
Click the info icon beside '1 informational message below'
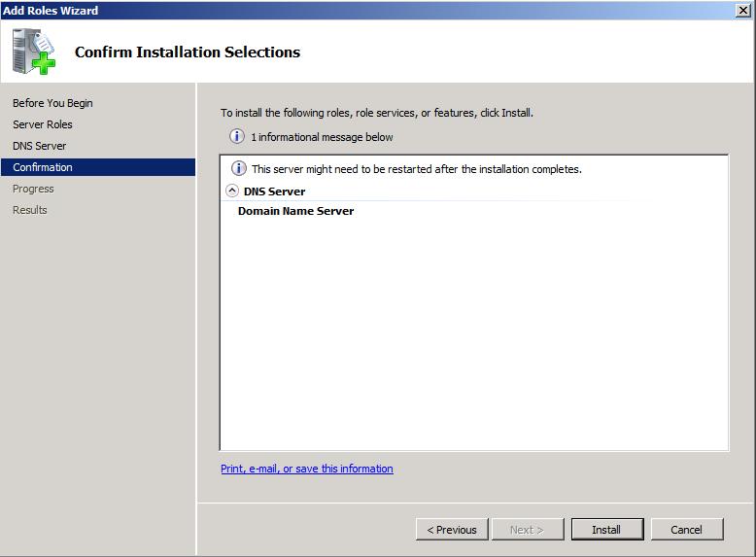point(237,136)
